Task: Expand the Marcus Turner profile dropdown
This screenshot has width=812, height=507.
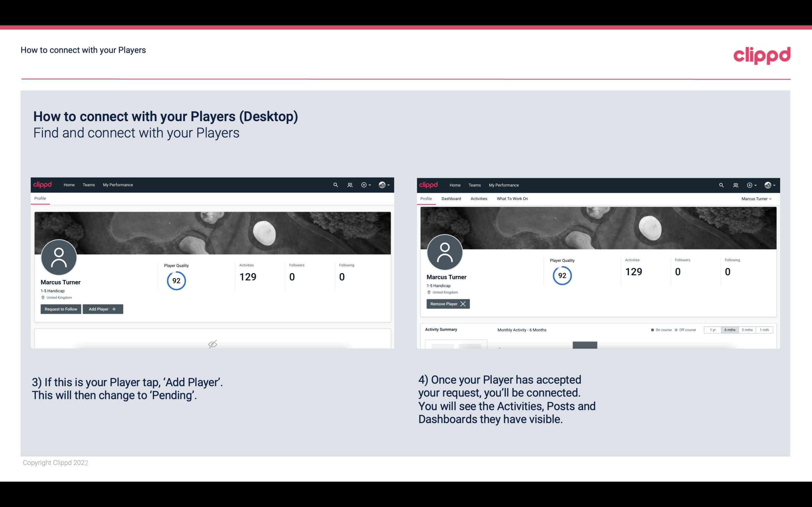Action: (756, 199)
